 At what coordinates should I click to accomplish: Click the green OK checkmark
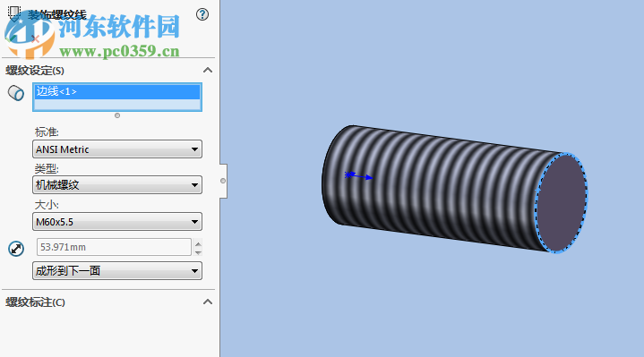coord(11,39)
